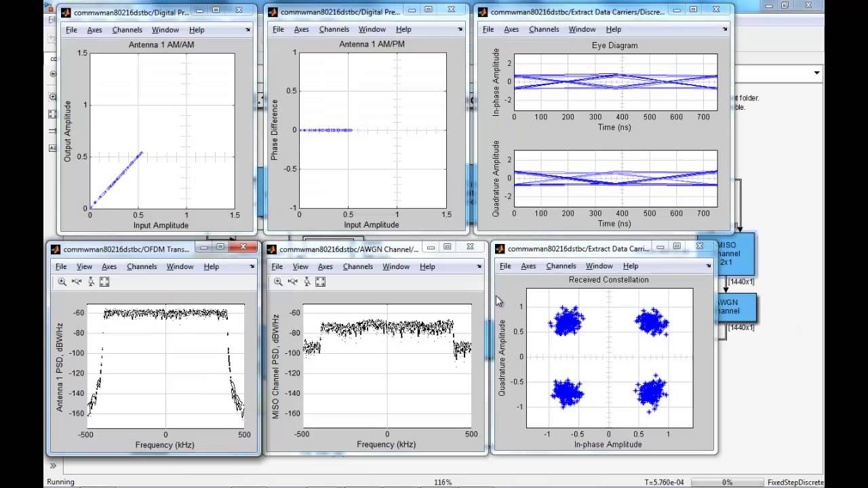Open Help menu in AWGN Channel scope
The width and height of the screenshot is (868, 488).
427,266
